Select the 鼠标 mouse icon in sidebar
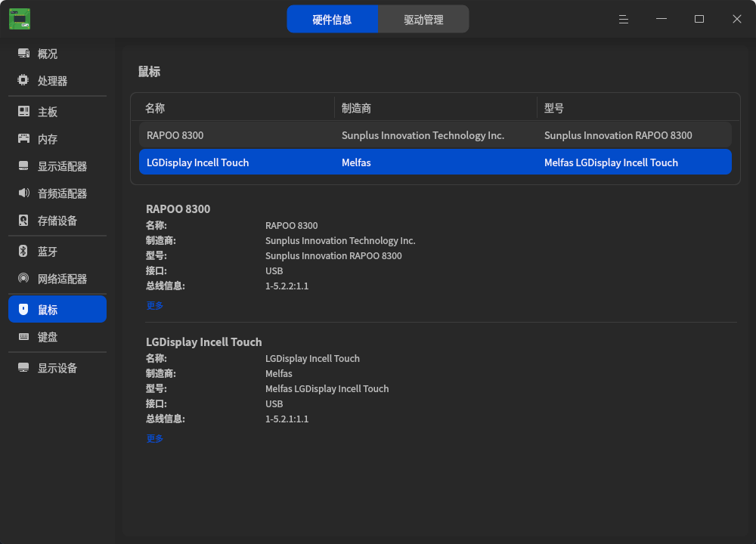 click(x=23, y=309)
